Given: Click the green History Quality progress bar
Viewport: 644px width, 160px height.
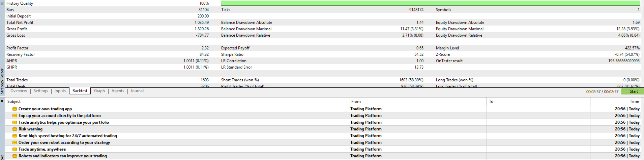Looking at the screenshot, I should [430, 3].
